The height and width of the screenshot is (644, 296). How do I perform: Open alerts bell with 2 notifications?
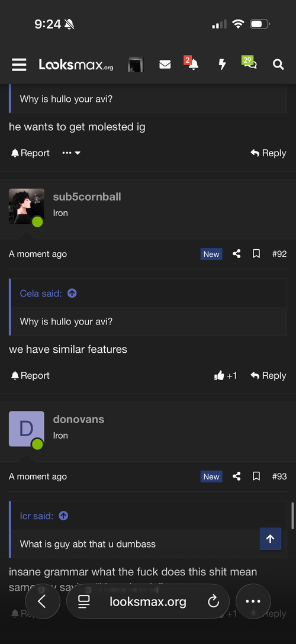click(191, 63)
